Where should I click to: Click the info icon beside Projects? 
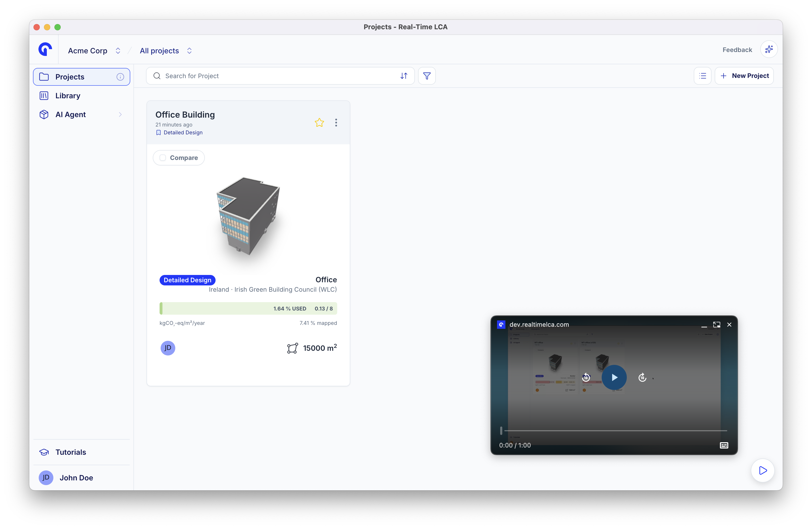[120, 77]
